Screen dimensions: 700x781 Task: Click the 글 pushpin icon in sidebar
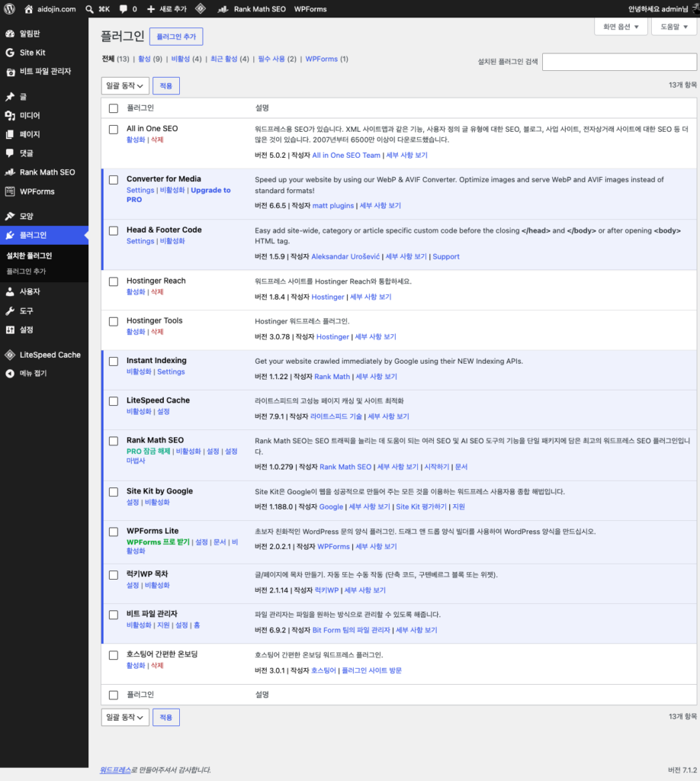click(x=10, y=97)
